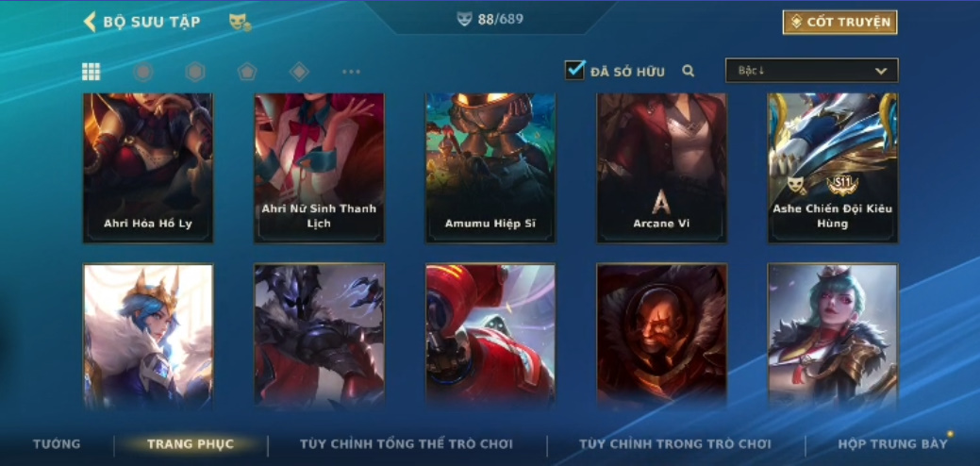Go back using the Bộ Sưu Tập arrow
The width and height of the screenshot is (980, 466).
tap(90, 22)
